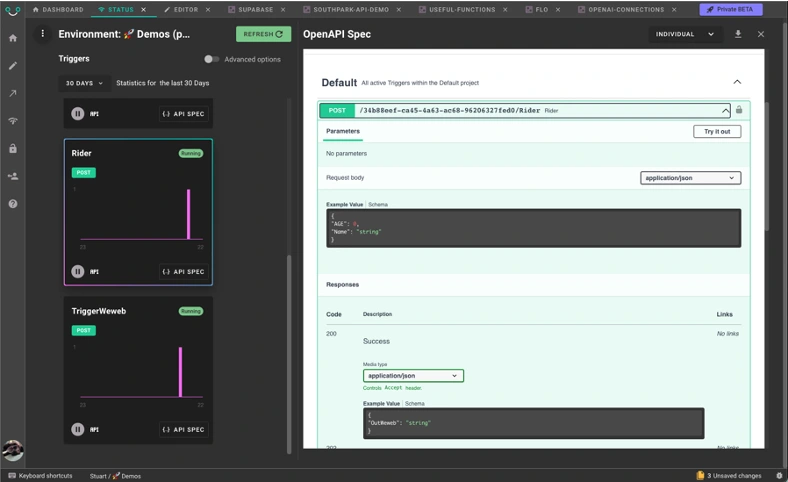Click the padlock icon in left sidebar
This screenshot has height=482, width=788.
(13, 148)
